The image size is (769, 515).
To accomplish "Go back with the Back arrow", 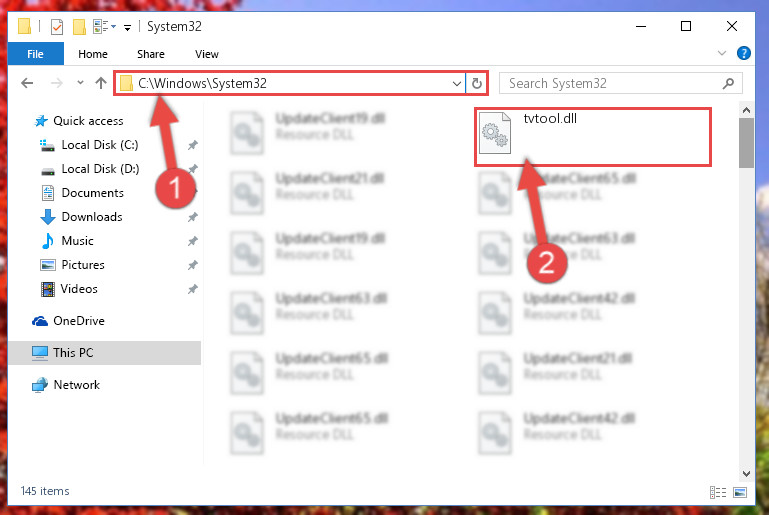I will 27,83.
